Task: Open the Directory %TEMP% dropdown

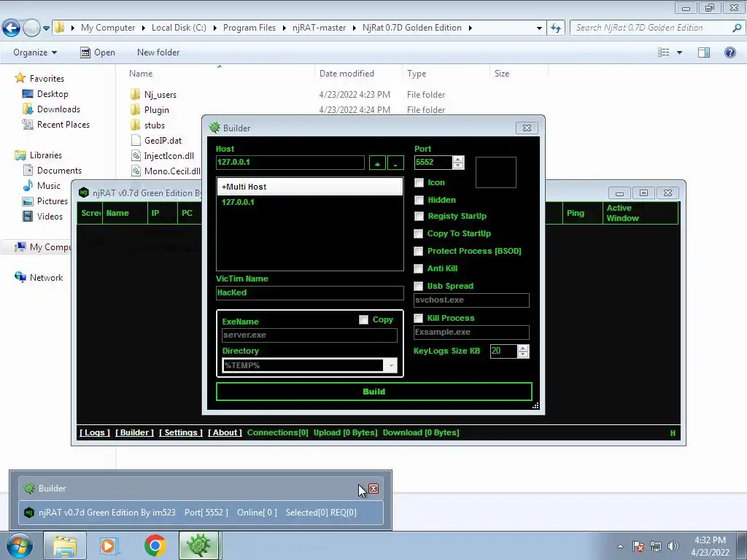Action: 391,366
